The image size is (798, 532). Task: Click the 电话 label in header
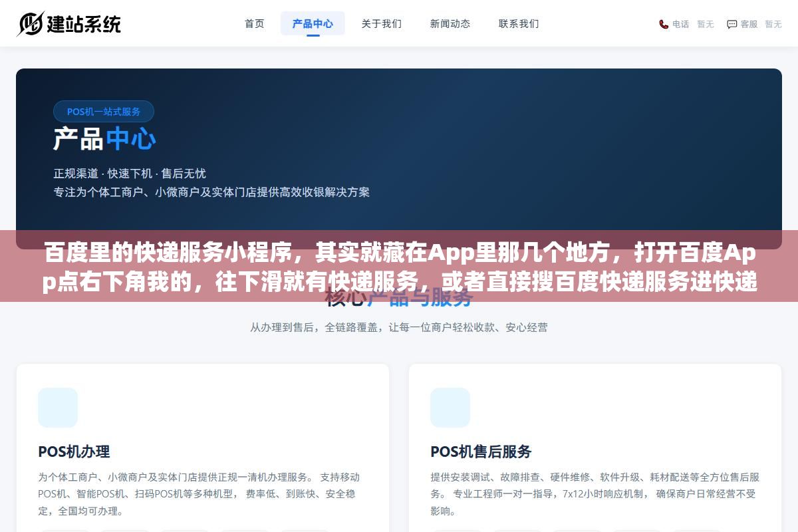pos(681,24)
